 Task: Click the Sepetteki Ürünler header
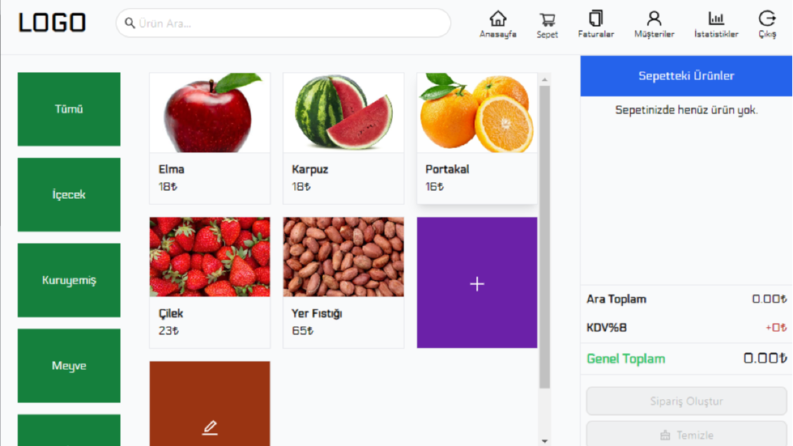686,76
